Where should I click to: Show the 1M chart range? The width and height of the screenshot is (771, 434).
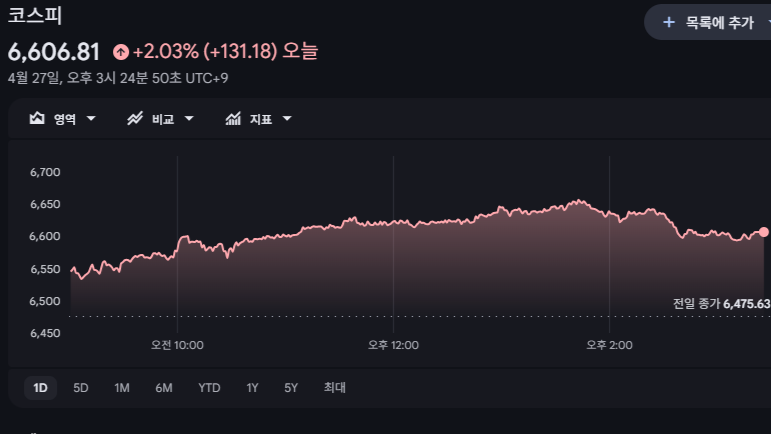[122, 388]
